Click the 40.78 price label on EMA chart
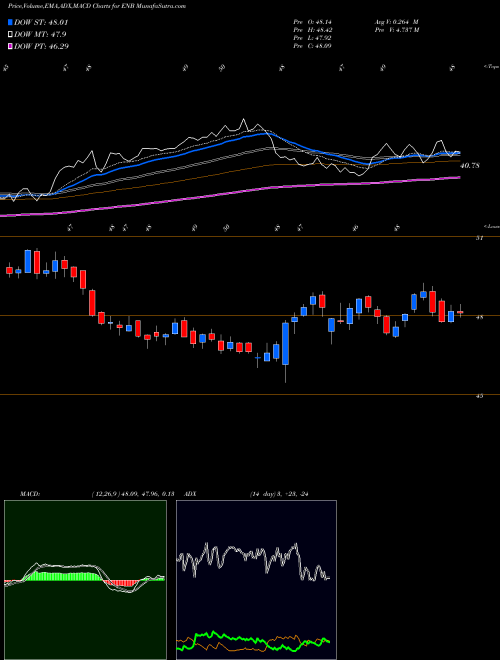The image size is (500, 660). [x=470, y=166]
